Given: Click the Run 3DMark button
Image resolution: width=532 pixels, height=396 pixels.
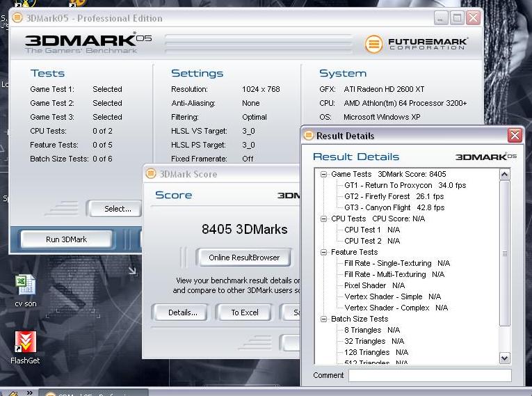Looking at the screenshot, I should [67, 239].
